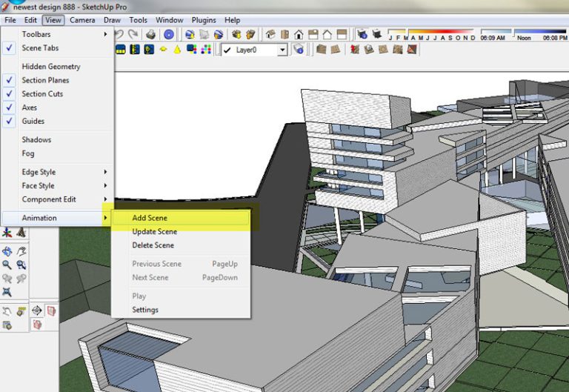
Task: Toggle the Guides menu option
Action: 33,121
